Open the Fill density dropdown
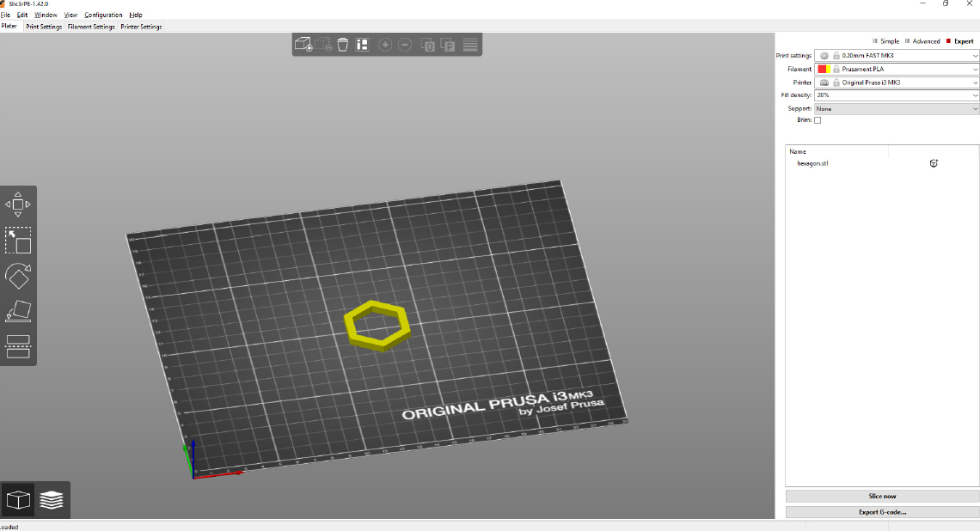The width and height of the screenshot is (980, 531). (897, 95)
